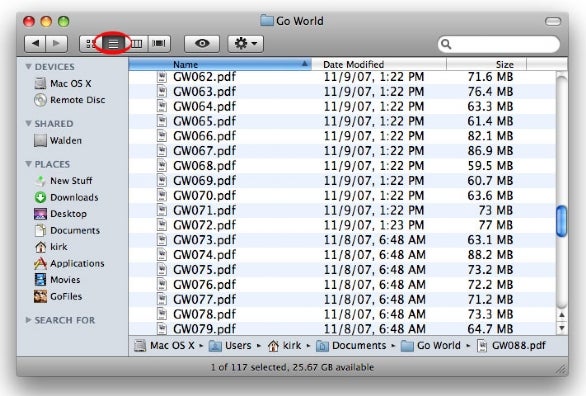
Task: Open the kirk home folder in sidebar
Action: tap(51, 247)
